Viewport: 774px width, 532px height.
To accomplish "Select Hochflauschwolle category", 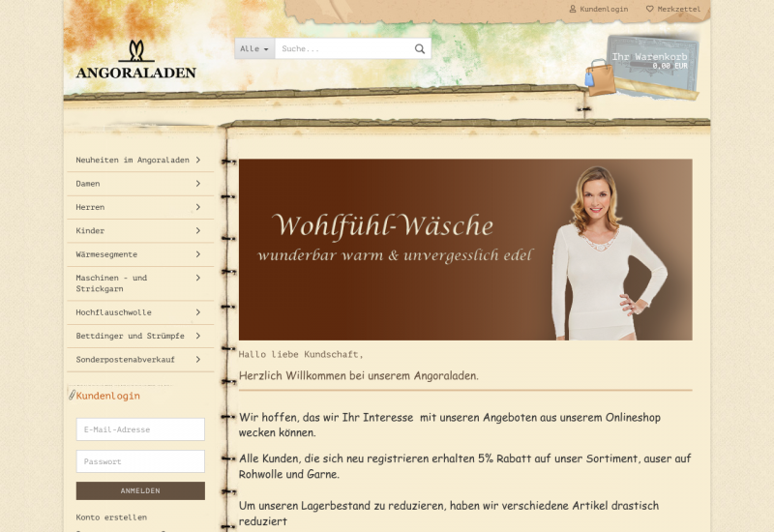I will [x=113, y=312].
